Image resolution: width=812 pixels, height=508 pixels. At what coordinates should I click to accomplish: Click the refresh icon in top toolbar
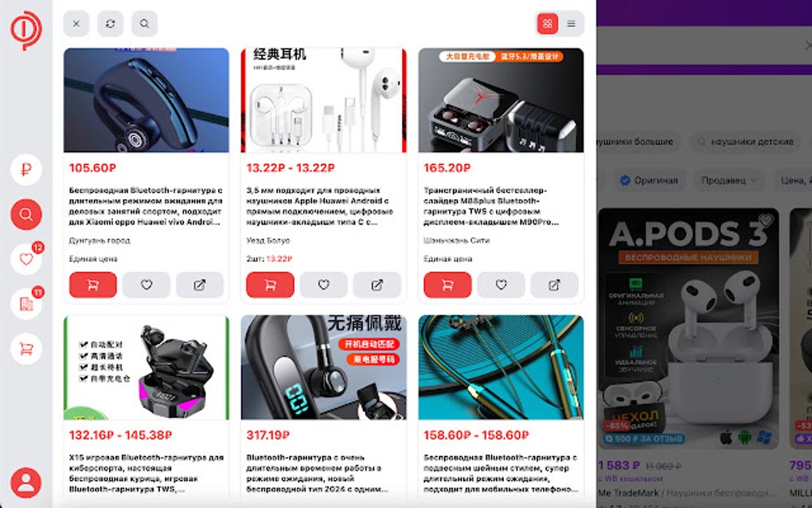[111, 23]
